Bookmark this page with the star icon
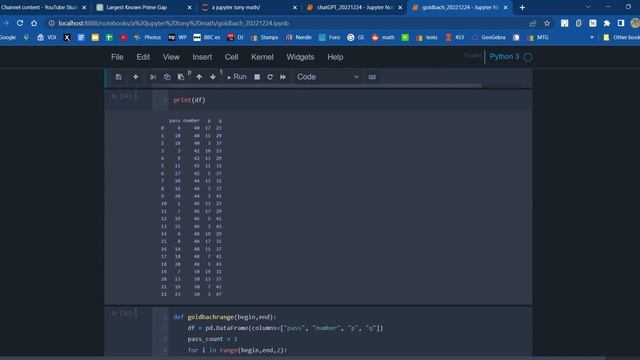Viewport: 640px width, 360px height. 547,23
